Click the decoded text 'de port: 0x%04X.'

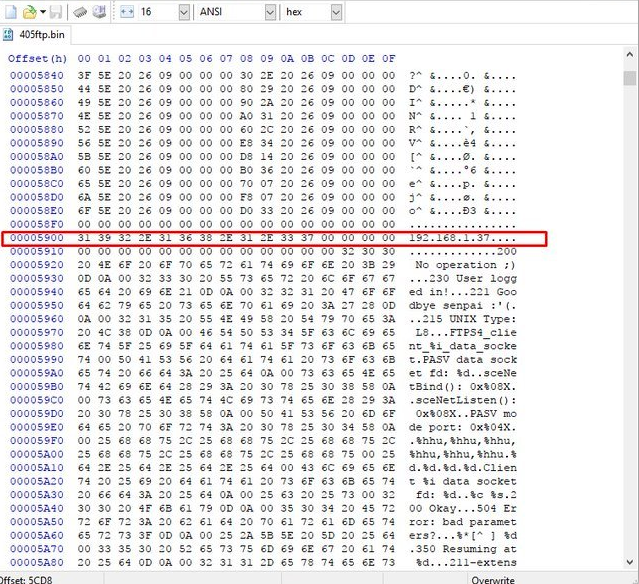pyautogui.click(x=463, y=427)
